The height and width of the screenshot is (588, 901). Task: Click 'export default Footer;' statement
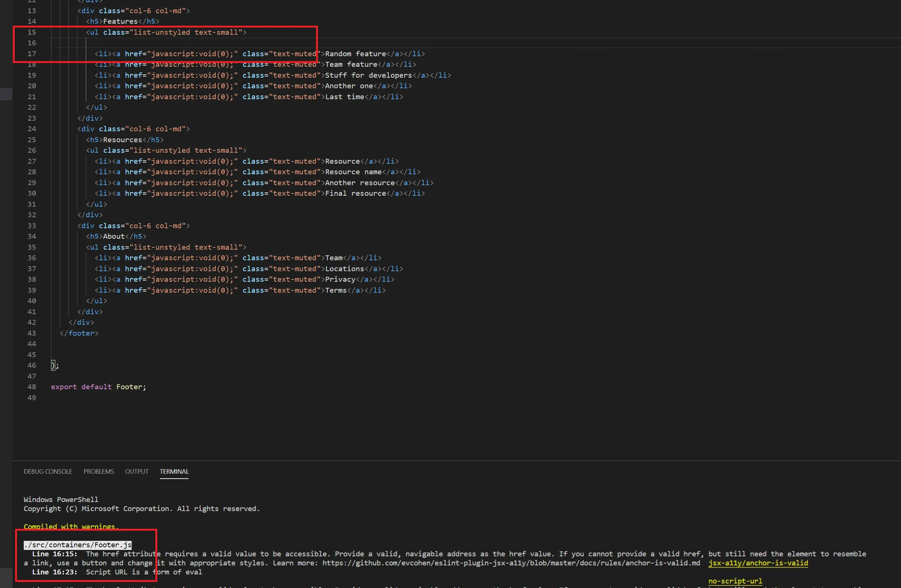pos(98,387)
